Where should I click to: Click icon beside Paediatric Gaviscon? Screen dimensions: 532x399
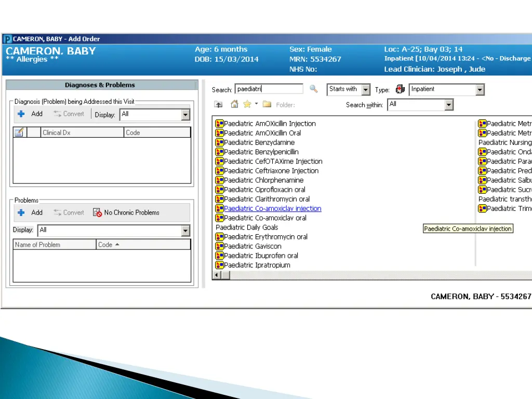point(220,246)
